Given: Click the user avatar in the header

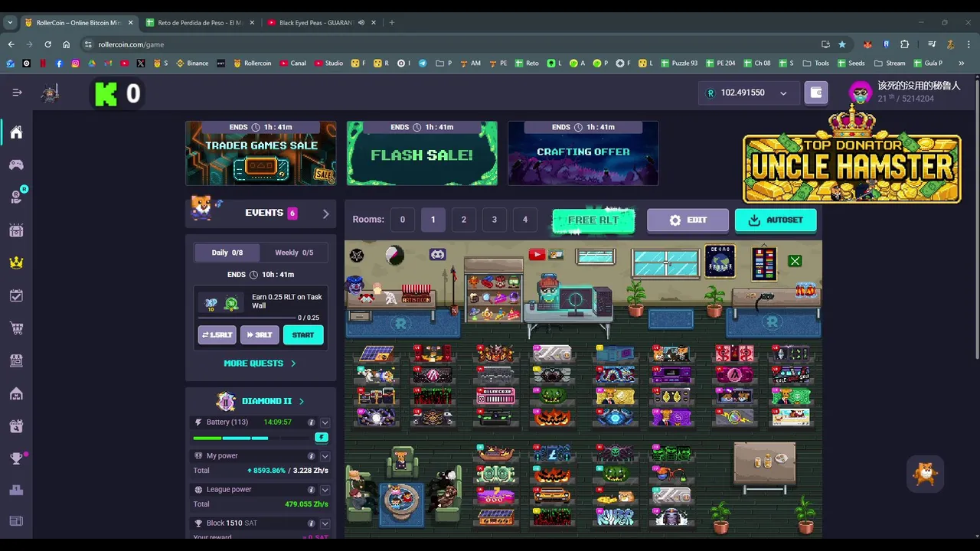Looking at the screenshot, I should 861,93.
